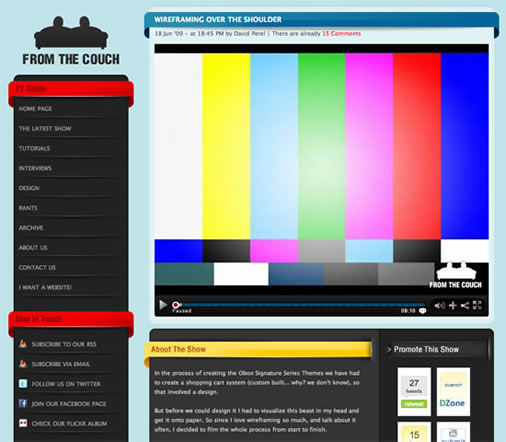This screenshot has height=442, width=506.
Task: Expand the Promote This Show arrow
Action: 389,349
